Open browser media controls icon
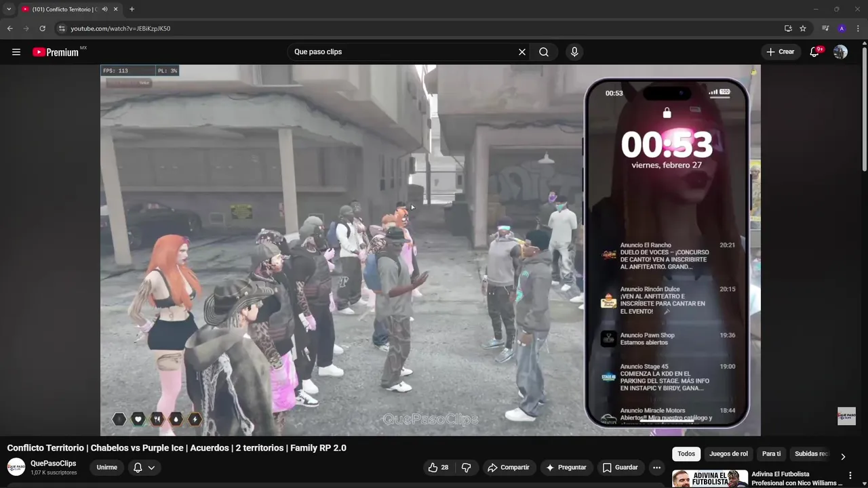 [825, 28]
